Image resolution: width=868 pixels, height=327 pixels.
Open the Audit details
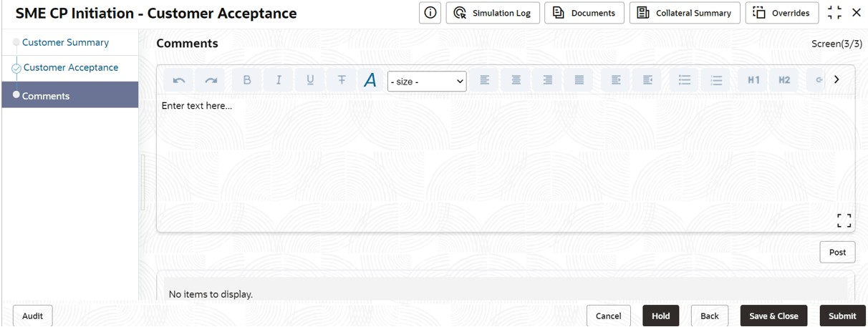(x=32, y=316)
